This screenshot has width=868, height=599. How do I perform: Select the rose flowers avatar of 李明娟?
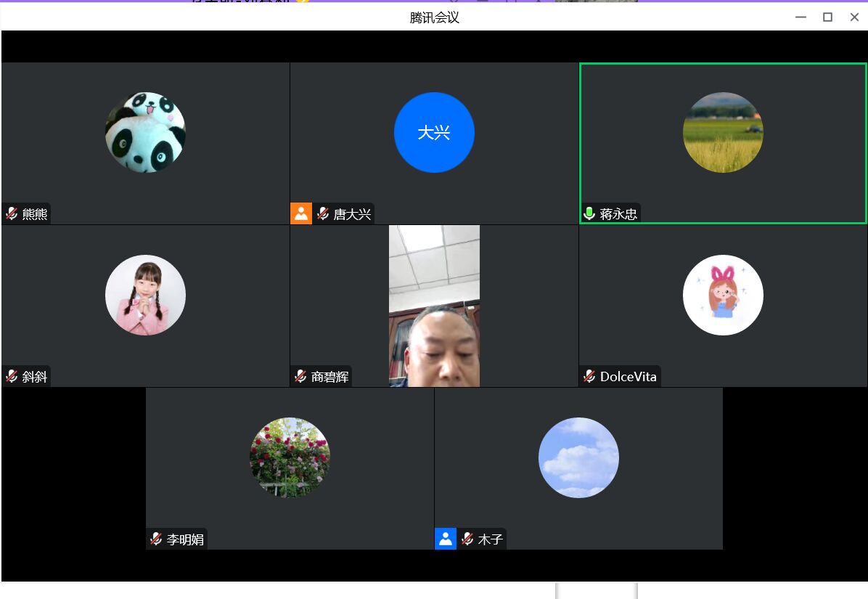pos(290,457)
